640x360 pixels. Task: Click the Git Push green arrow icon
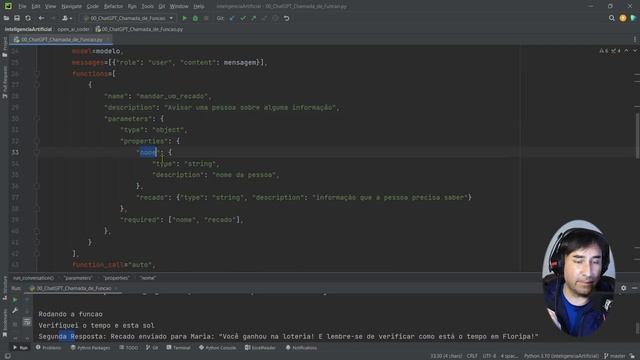[253, 18]
